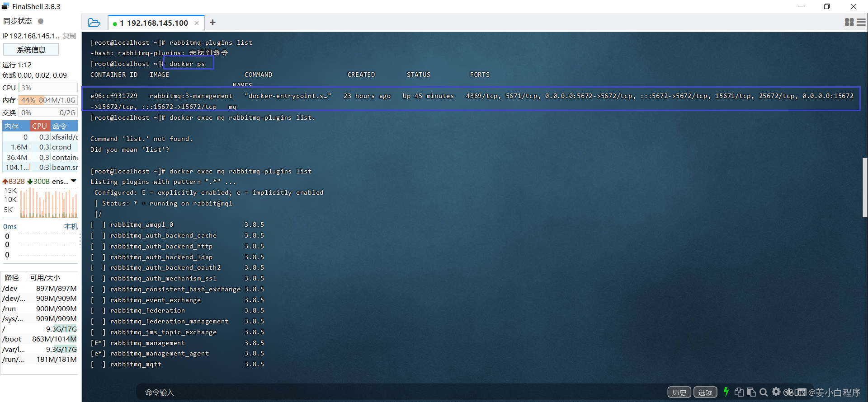This screenshot has height=402, width=868.
Task: Click the upload speed 832B indicator
Action: pos(14,181)
